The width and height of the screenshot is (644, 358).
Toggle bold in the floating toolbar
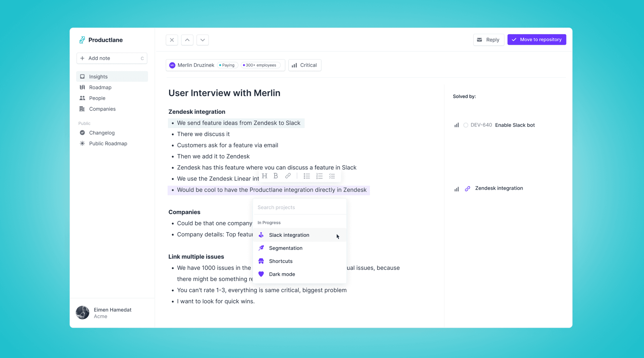(x=276, y=176)
